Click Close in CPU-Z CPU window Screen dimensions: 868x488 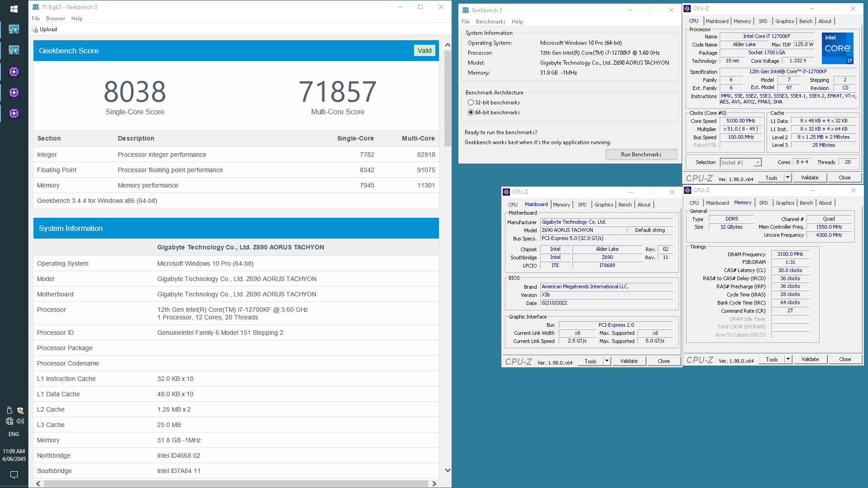pos(844,178)
